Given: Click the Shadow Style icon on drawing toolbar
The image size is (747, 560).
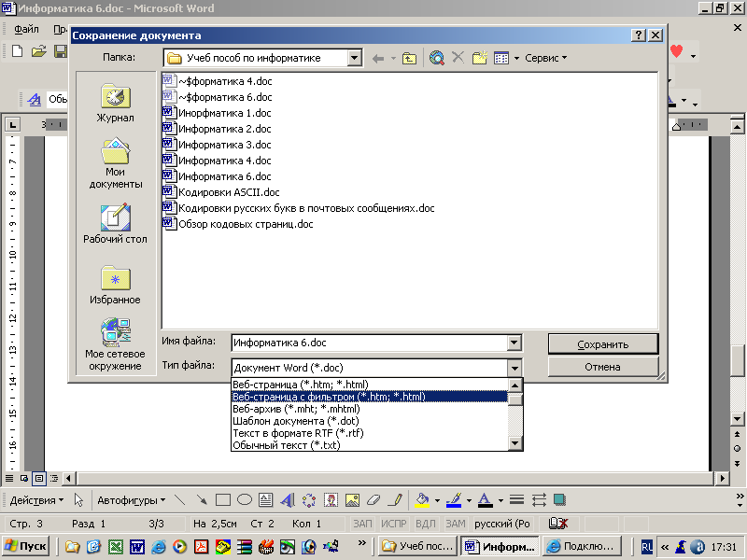Looking at the screenshot, I should (559, 499).
